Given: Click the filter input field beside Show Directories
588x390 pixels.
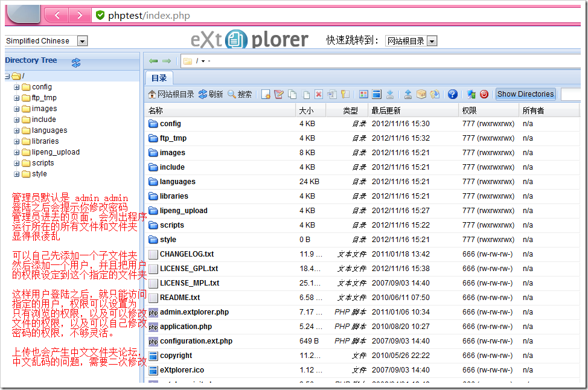Looking at the screenshot, I should coord(570,94).
